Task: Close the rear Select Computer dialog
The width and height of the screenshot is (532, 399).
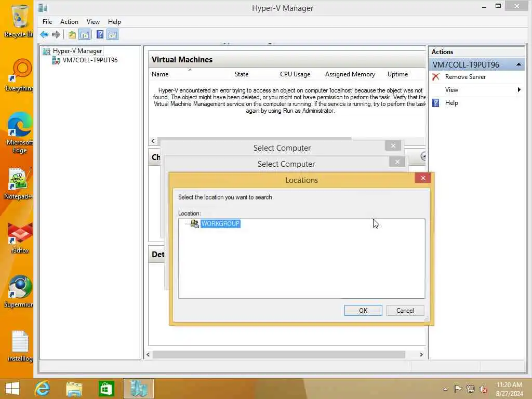Action: coord(393,145)
